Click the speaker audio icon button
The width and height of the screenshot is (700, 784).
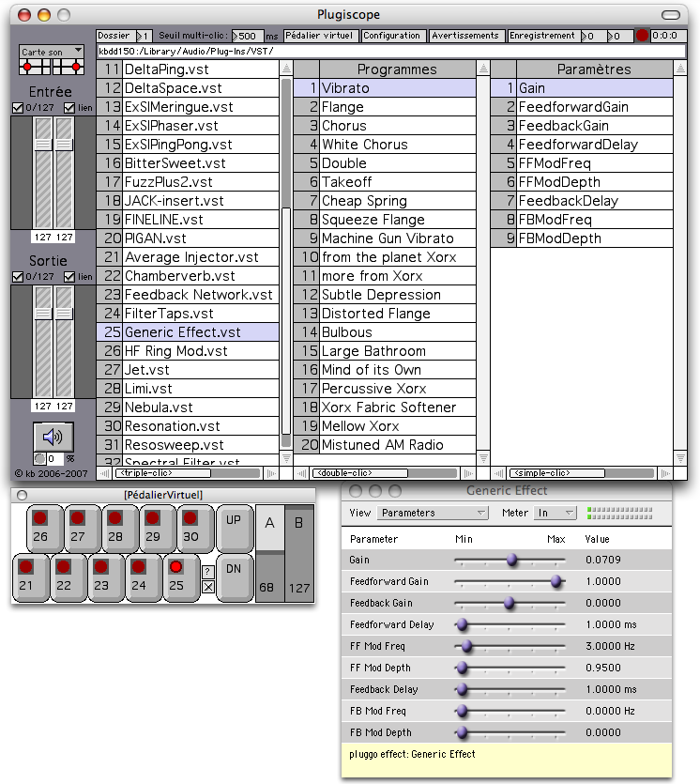pos(53,437)
